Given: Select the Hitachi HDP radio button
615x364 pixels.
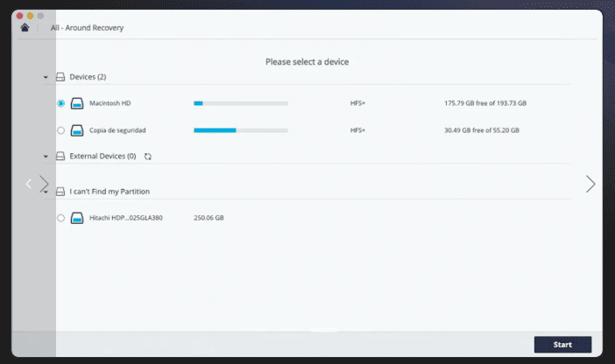Looking at the screenshot, I should 60,218.
